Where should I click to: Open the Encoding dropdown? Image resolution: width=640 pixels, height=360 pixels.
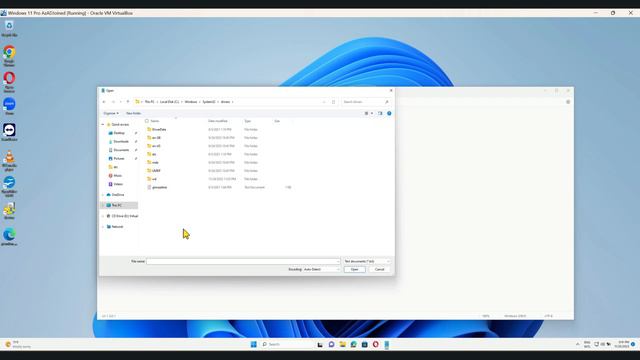click(321, 269)
